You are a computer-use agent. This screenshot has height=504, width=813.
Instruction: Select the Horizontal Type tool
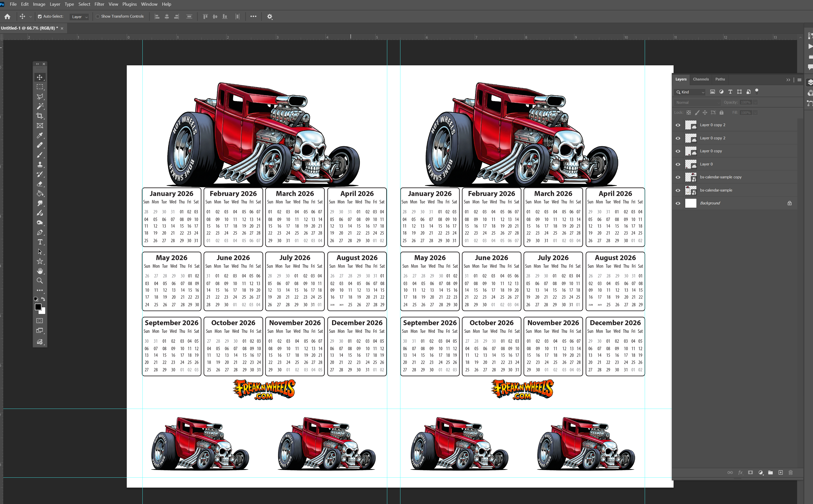(40, 242)
